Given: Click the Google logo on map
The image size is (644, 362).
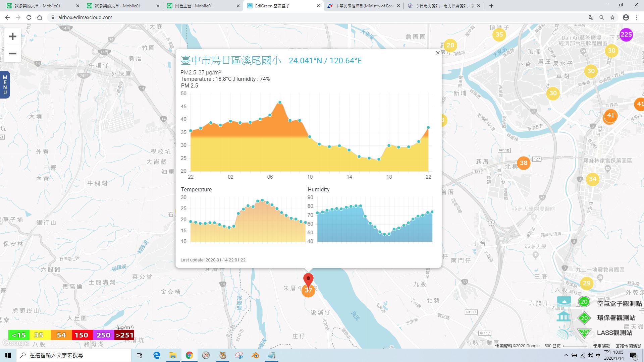Looking at the screenshot, I should click(x=15, y=343).
